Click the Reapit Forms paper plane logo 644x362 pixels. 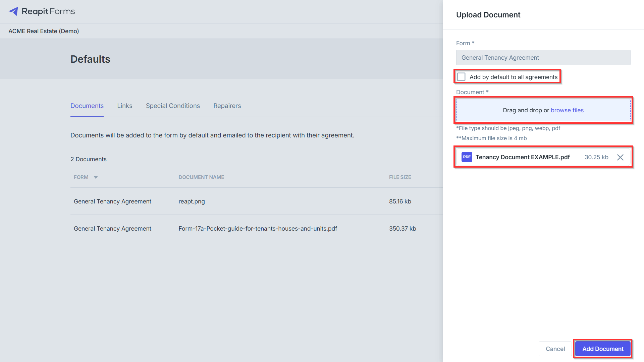point(13,11)
